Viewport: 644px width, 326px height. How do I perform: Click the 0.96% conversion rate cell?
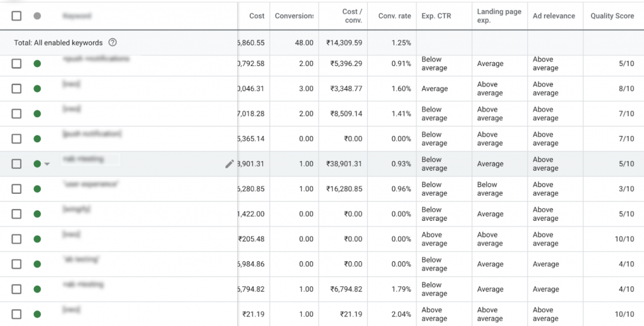coord(401,189)
